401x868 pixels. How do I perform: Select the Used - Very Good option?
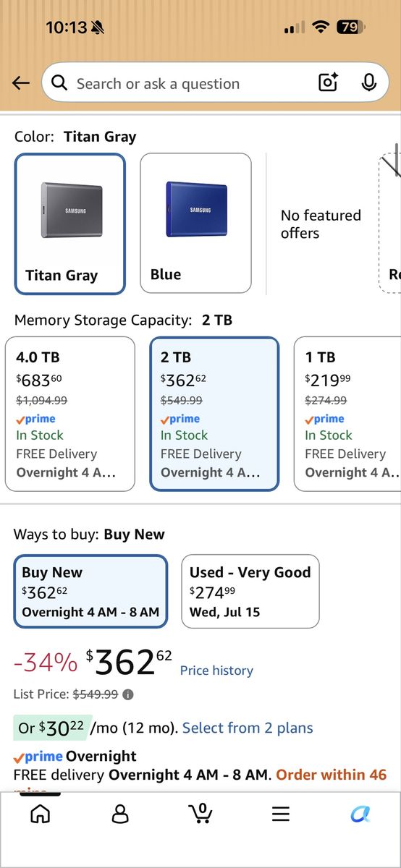tap(250, 591)
